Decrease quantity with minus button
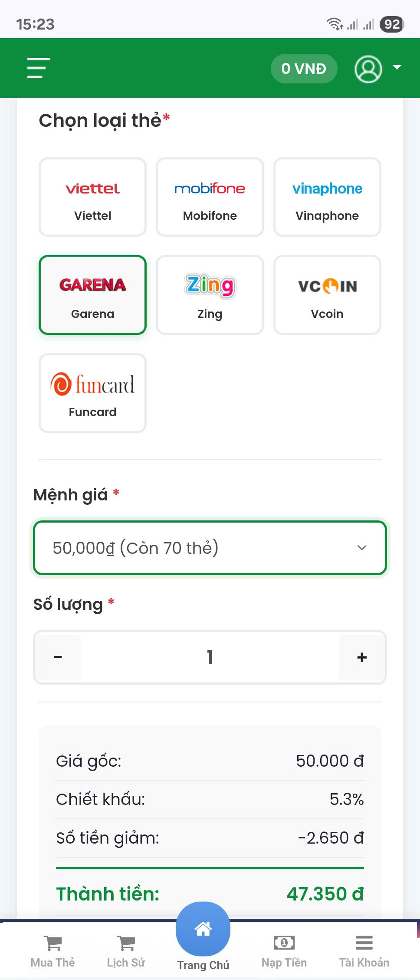 pyautogui.click(x=58, y=657)
